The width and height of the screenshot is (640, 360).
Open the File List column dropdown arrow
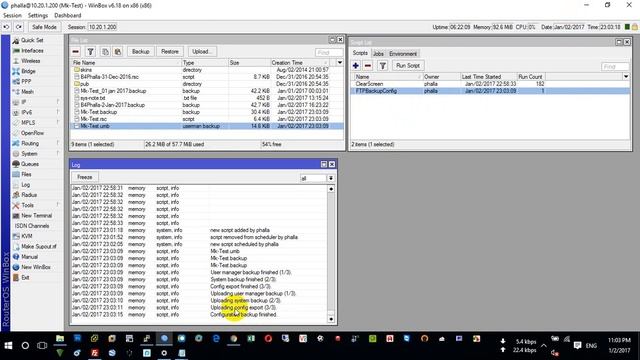(x=340, y=62)
